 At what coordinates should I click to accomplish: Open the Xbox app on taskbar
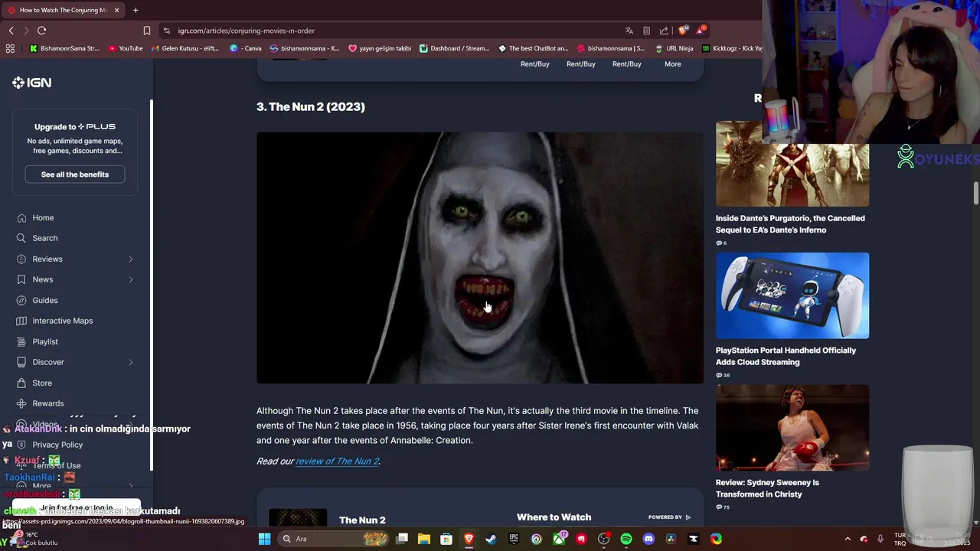[559, 539]
